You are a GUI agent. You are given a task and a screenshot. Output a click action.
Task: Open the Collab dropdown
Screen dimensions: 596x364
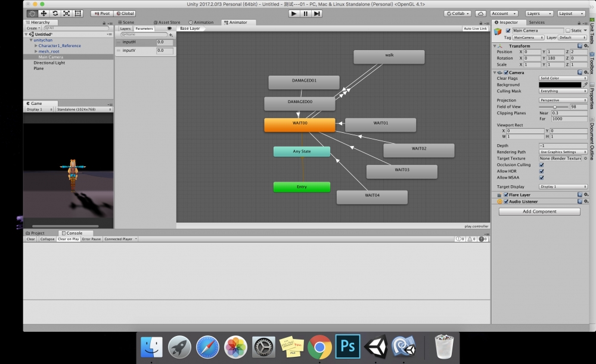click(x=458, y=14)
